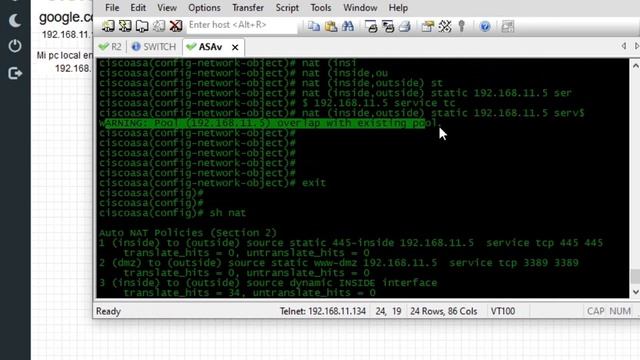Click the power icon in left sidebar

[15, 46]
